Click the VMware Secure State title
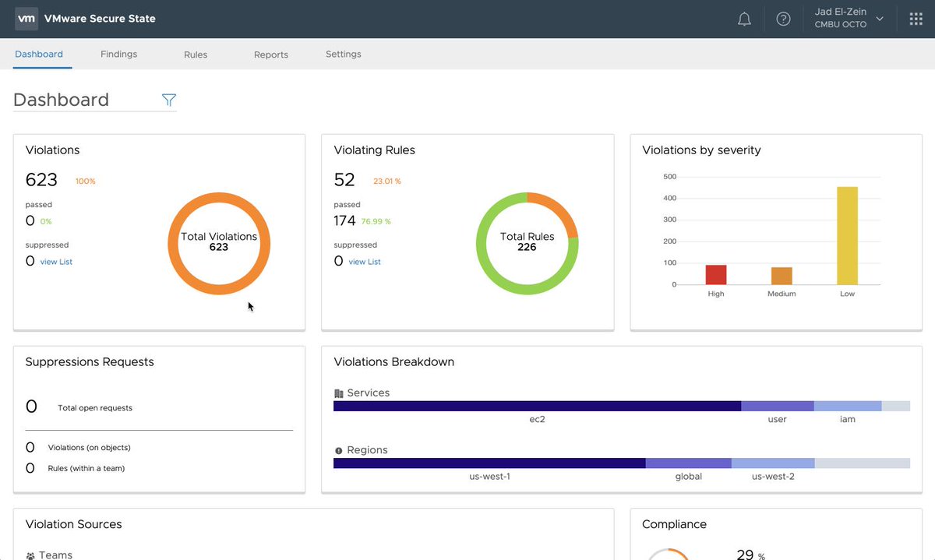935x560 pixels. click(100, 19)
